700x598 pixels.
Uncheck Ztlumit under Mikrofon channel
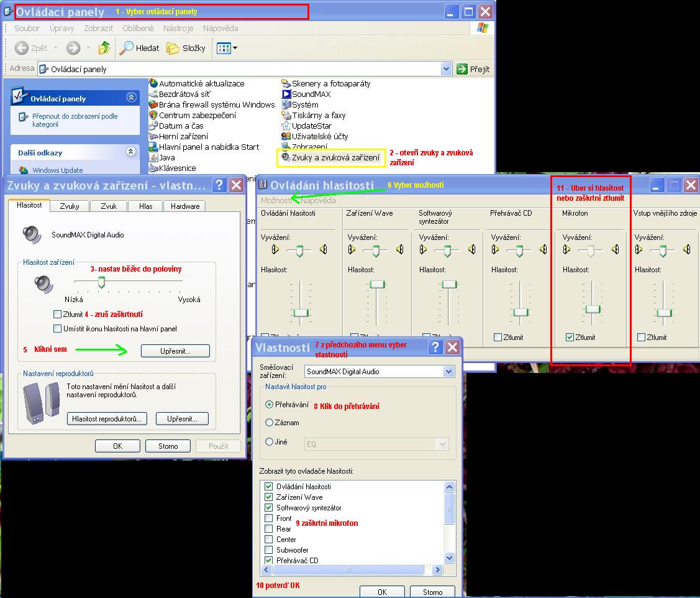(570, 338)
